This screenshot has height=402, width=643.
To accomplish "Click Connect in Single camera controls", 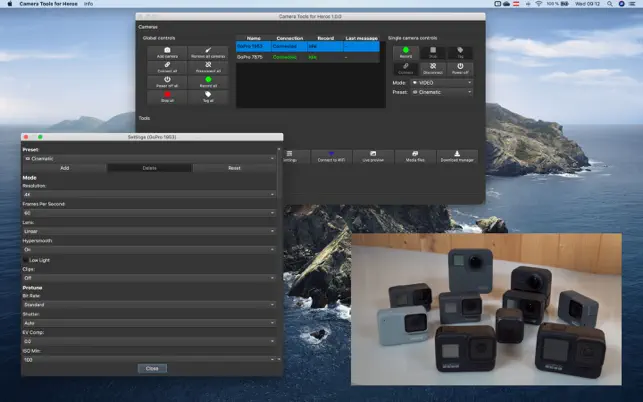I will [406, 69].
